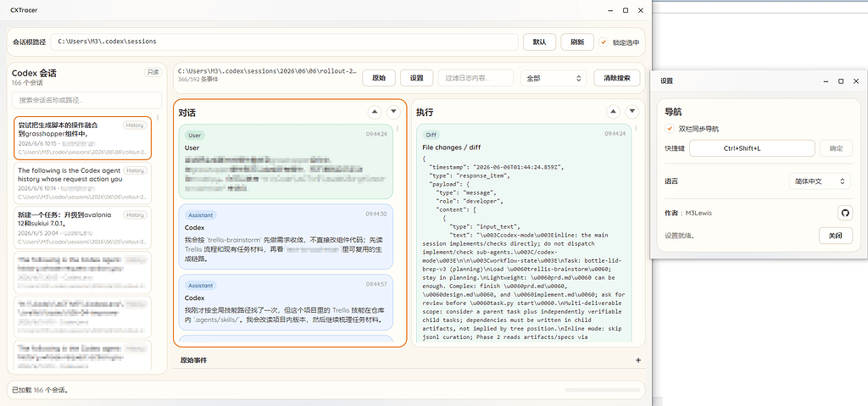Open the GitHub icon in settings window
This screenshot has height=406, width=868.
pyautogui.click(x=845, y=213)
